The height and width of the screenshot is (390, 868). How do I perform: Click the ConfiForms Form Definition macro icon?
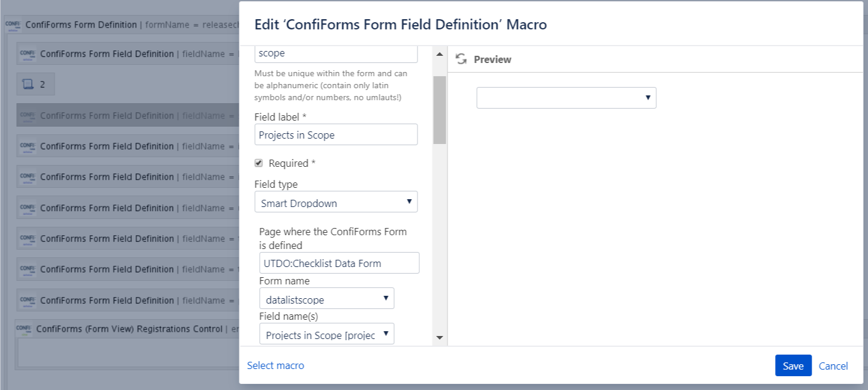point(12,25)
